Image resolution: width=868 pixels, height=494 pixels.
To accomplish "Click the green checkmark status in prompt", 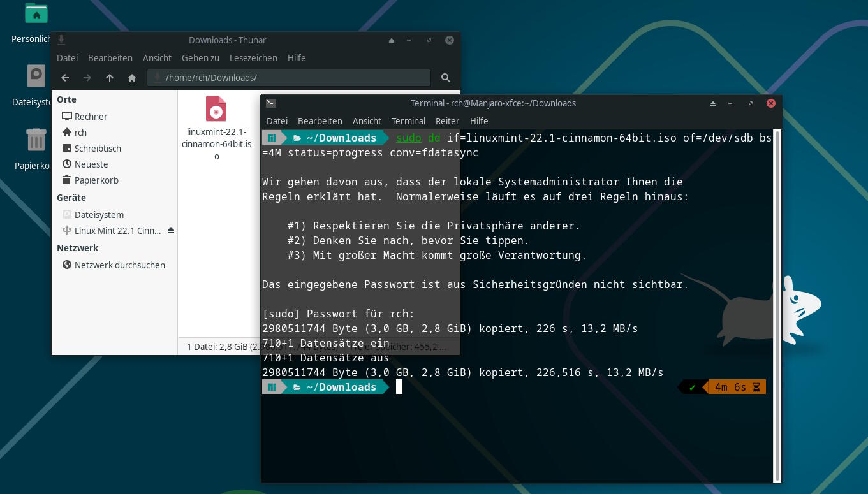I will click(692, 387).
